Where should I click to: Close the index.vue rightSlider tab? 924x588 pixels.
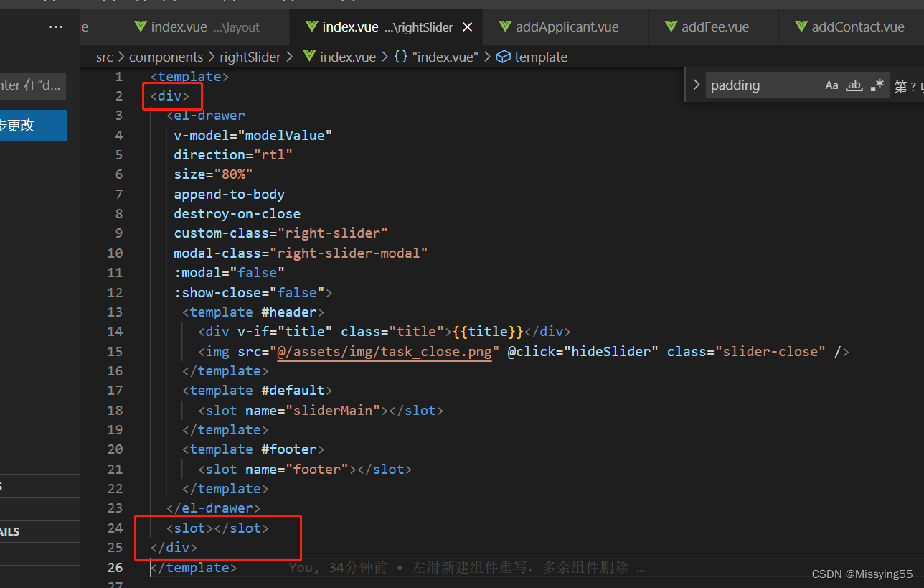pos(467,27)
